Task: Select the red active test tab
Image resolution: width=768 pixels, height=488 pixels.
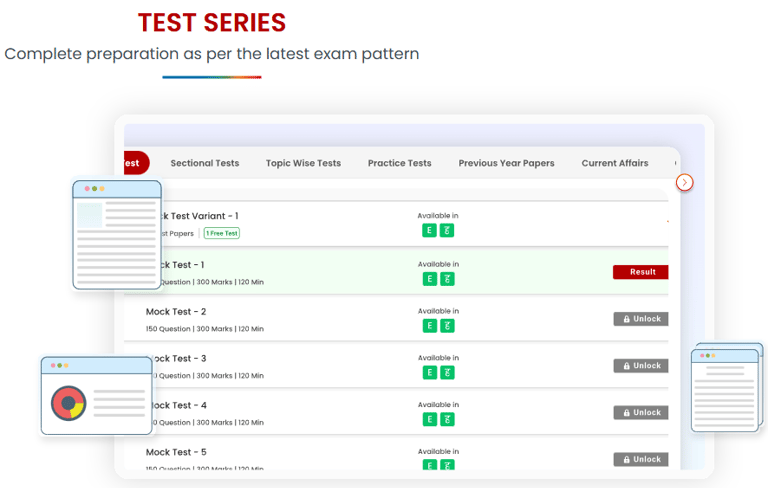Action: click(x=136, y=163)
